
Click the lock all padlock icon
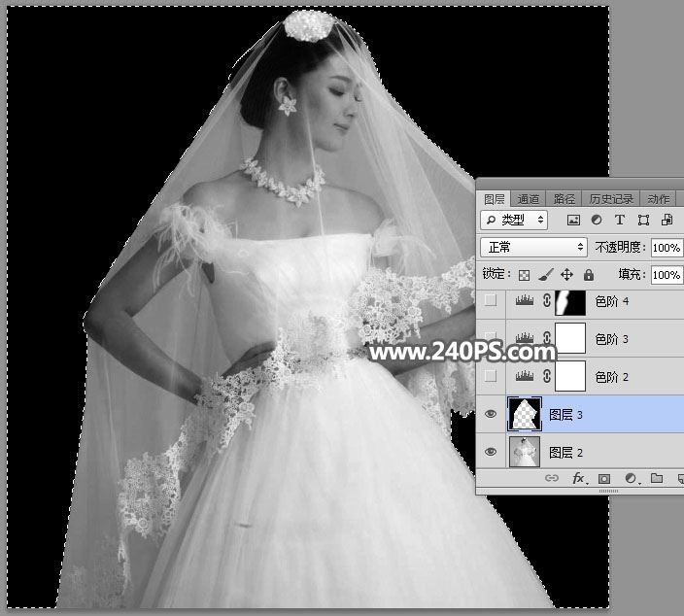(x=588, y=275)
